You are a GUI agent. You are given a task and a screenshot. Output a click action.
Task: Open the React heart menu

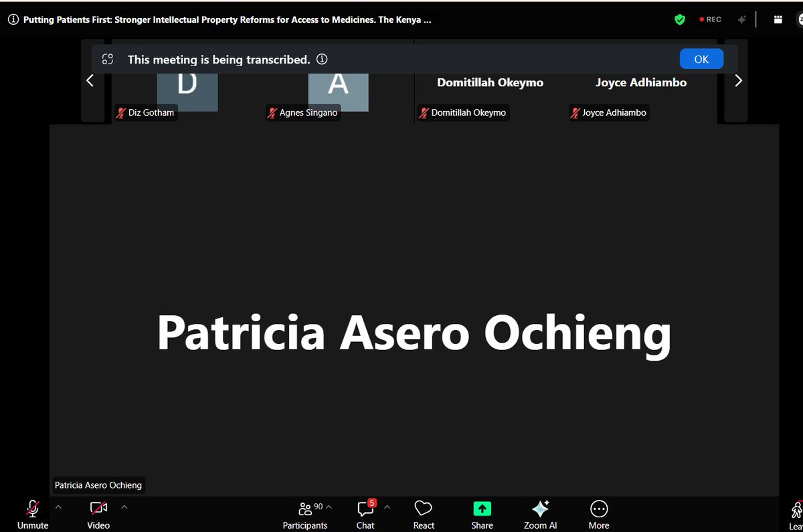424,514
